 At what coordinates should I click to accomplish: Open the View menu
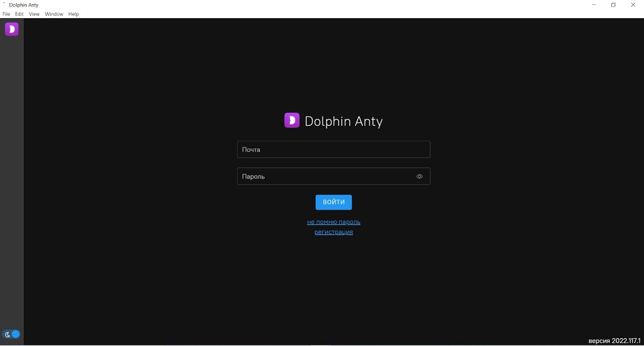point(34,14)
